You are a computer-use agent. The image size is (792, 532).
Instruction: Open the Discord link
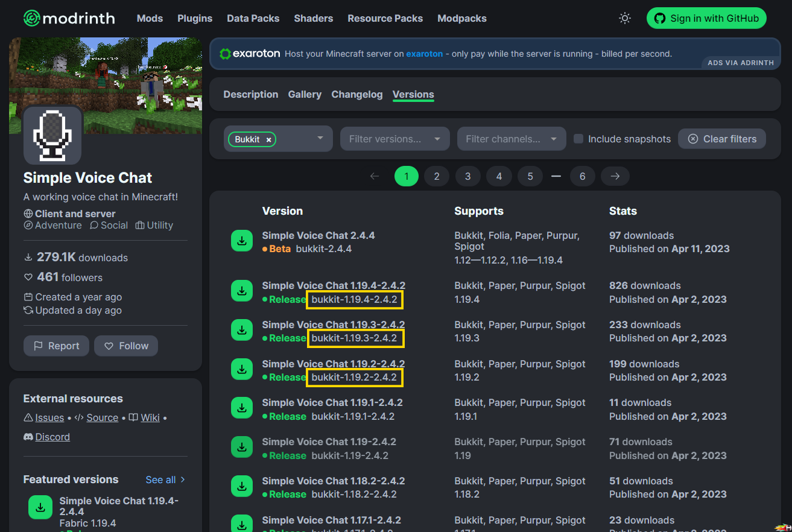click(x=52, y=437)
